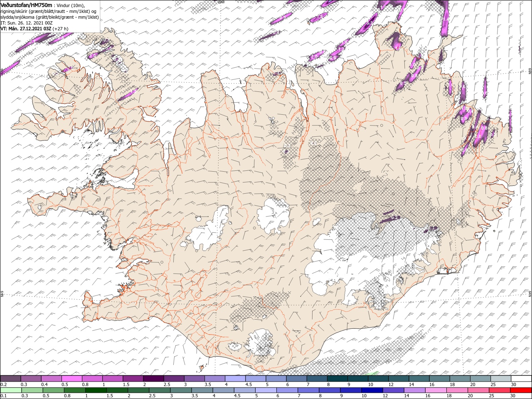532x399 pixels.
Task: Click the first mauve 0.2 swatch of upper legend
Action: [x=10, y=379]
